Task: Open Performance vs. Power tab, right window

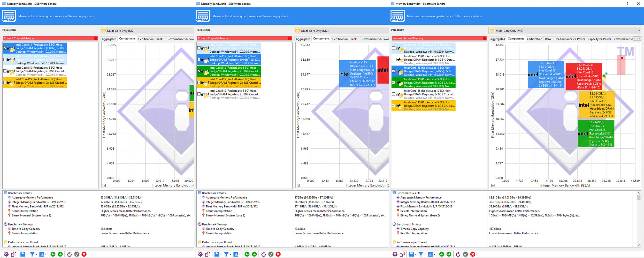Action: click(571, 39)
